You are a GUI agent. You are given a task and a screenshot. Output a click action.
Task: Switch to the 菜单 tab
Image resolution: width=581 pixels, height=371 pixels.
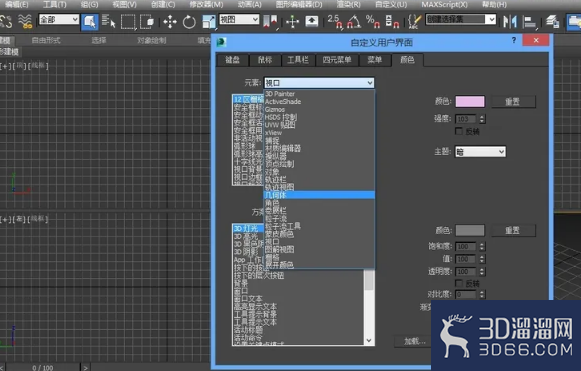pyautogui.click(x=375, y=60)
